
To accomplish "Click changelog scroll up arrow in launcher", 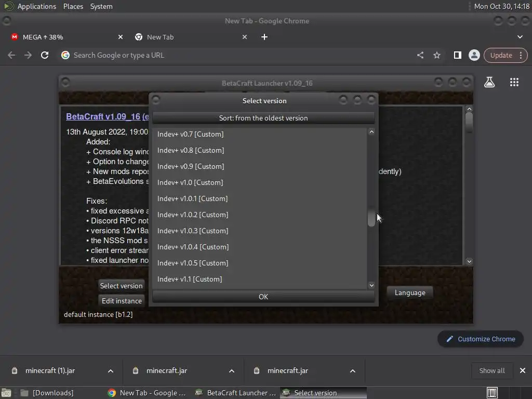I will (x=469, y=109).
